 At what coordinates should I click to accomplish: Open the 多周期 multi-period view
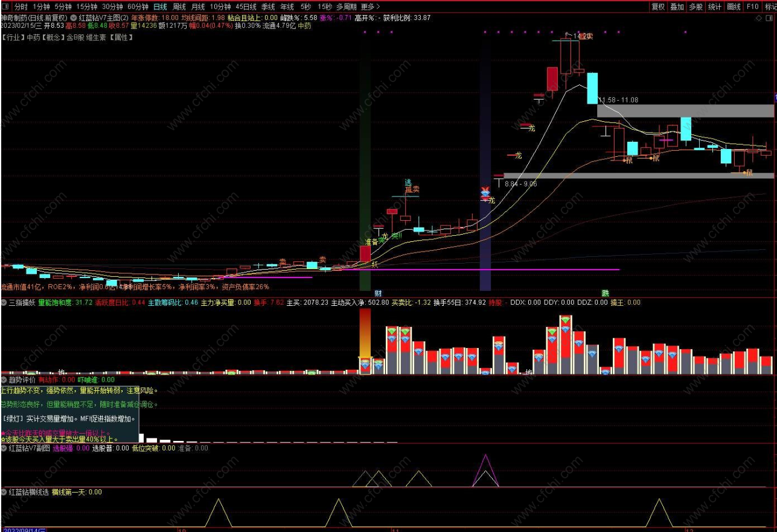tap(347, 7)
